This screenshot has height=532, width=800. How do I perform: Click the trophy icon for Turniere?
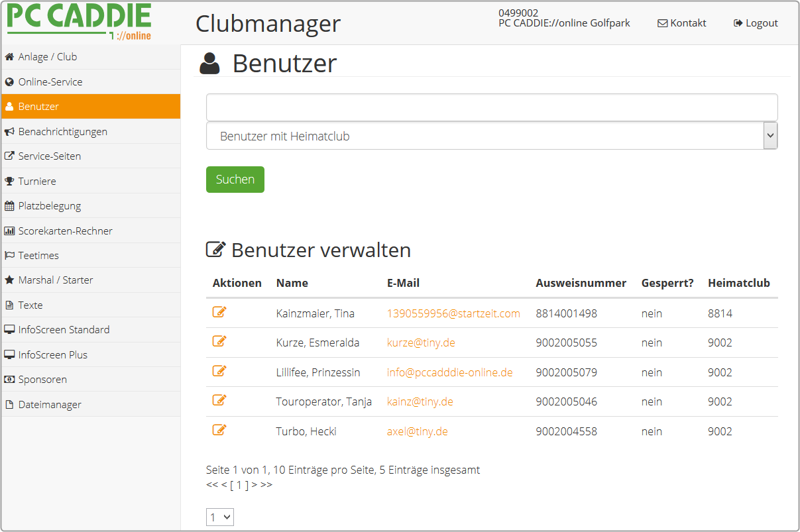tap(9, 182)
